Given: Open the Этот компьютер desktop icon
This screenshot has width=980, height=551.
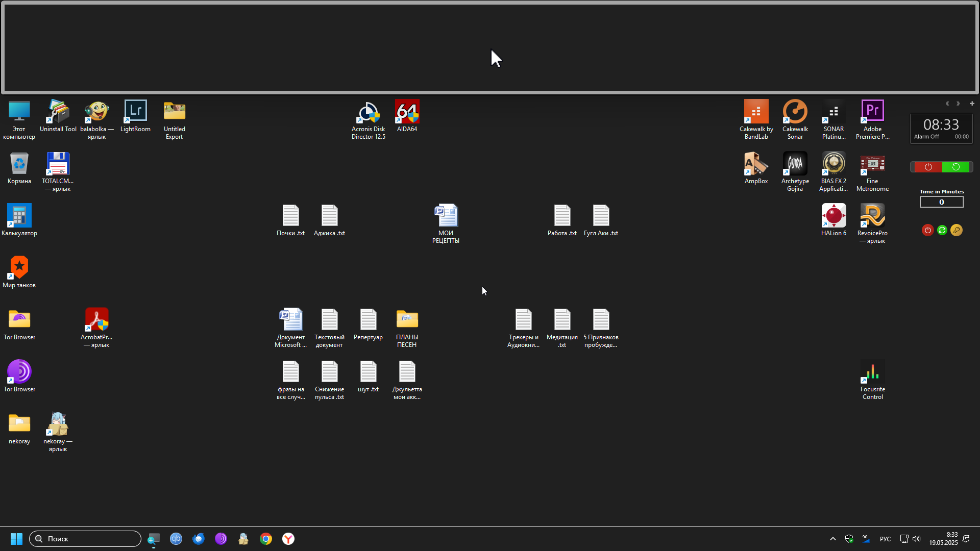Looking at the screenshot, I should pos(19,119).
